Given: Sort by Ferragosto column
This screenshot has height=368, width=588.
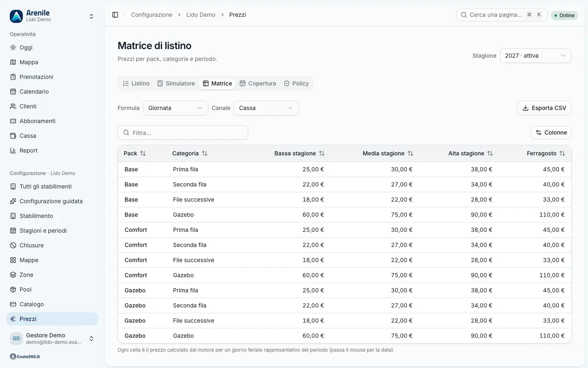Looking at the screenshot, I should (x=546, y=153).
